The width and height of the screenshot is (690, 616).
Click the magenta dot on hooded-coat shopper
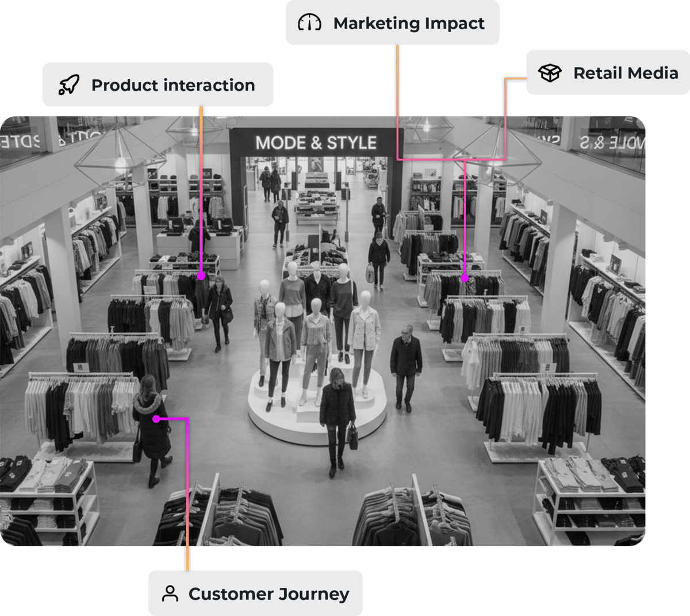pos(156,419)
